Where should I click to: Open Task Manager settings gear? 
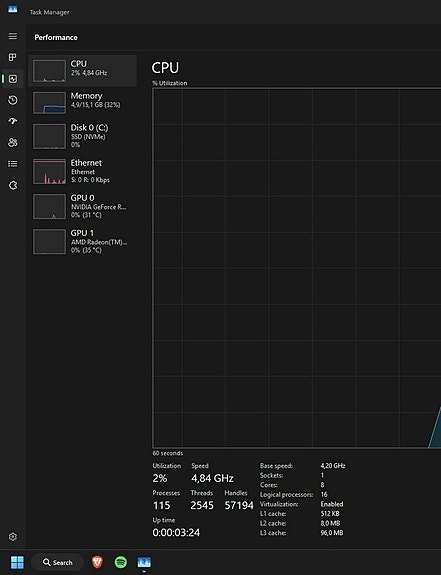pos(13,536)
